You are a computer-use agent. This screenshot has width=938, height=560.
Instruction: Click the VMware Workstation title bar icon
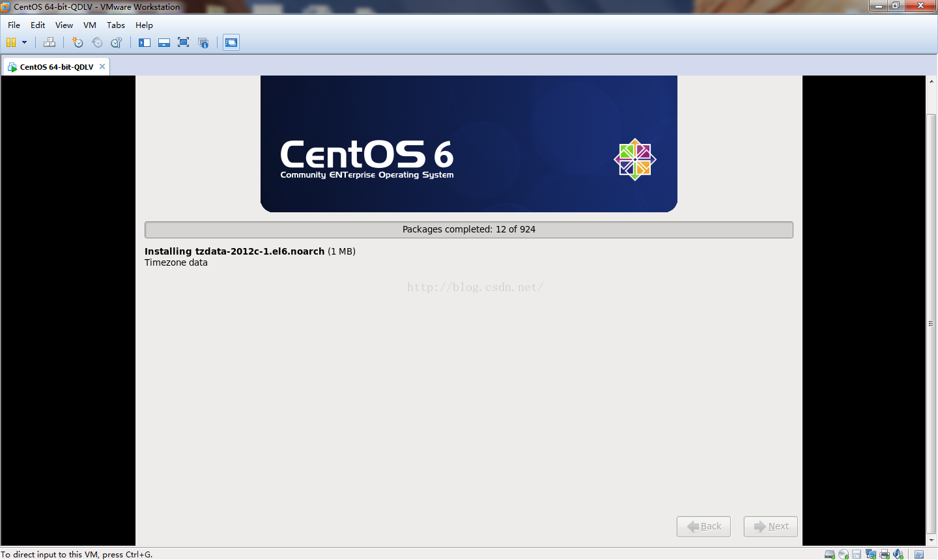click(6, 7)
